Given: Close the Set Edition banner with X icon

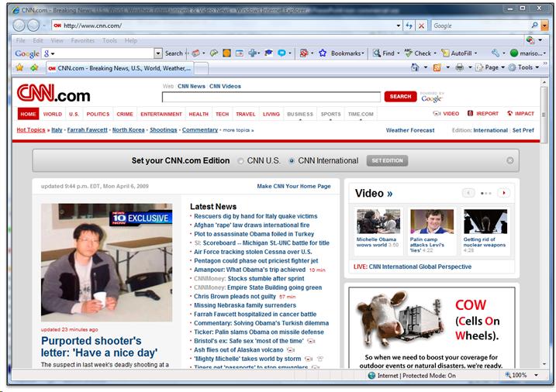Looking at the screenshot, I should (510, 160).
